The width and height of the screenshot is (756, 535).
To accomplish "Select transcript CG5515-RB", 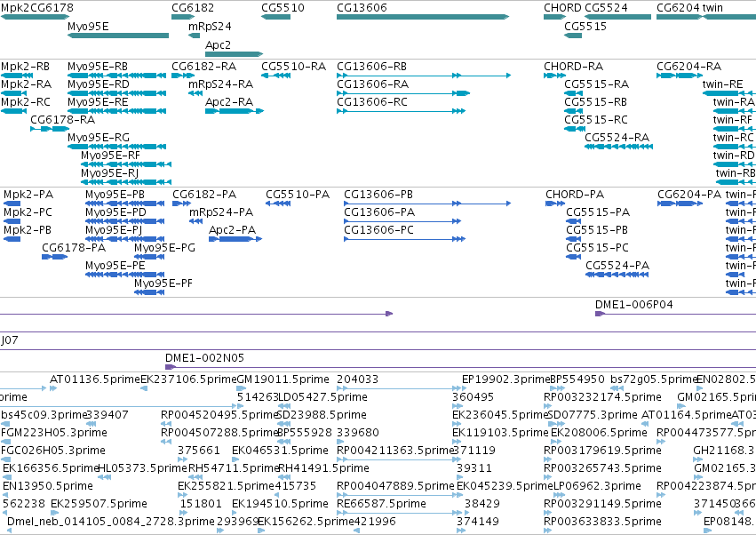I will (x=575, y=111).
